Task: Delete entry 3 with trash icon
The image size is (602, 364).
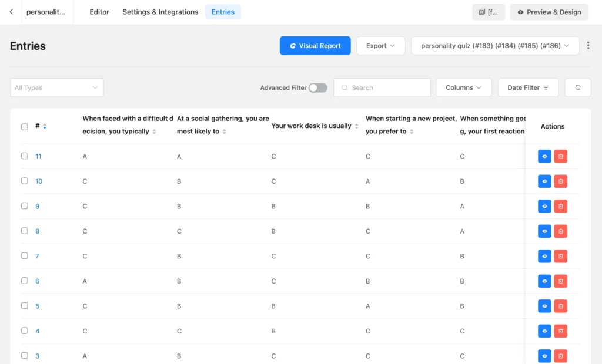Action: pyautogui.click(x=560, y=356)
